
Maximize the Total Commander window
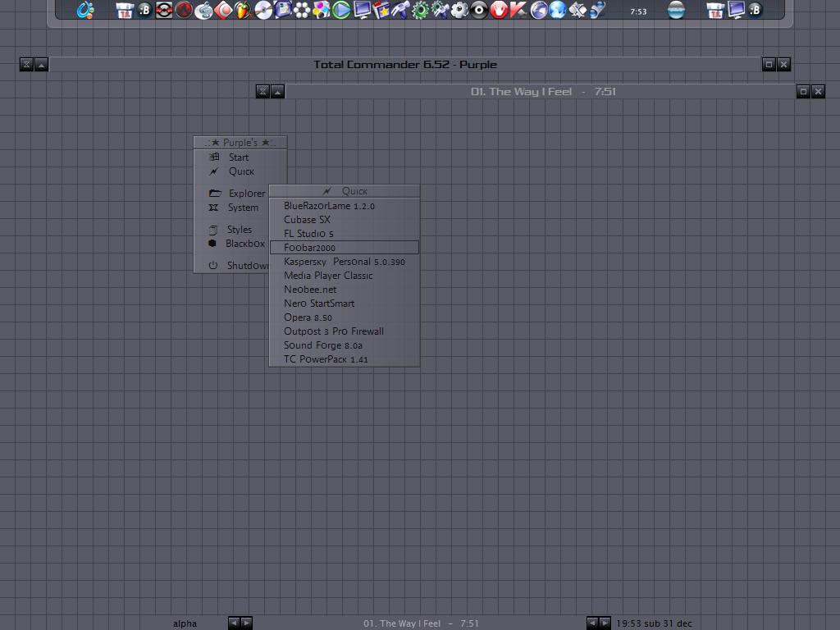pyautogui.click(x=769, y=65)
